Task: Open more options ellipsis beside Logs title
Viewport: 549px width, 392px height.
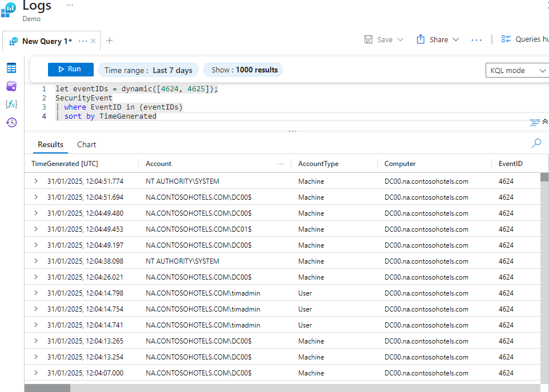Action: [x=70, y=5]
